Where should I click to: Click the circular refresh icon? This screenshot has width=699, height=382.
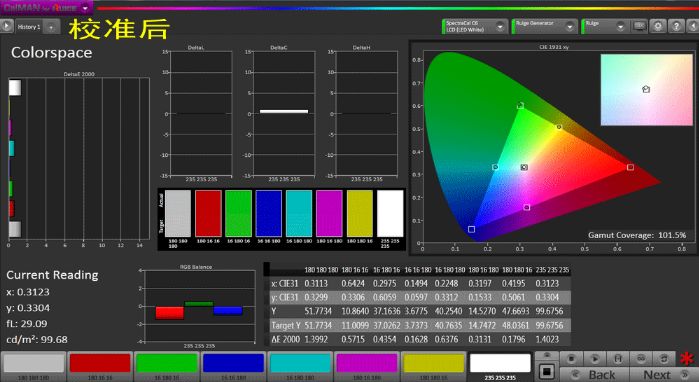(x=664, y=358)
